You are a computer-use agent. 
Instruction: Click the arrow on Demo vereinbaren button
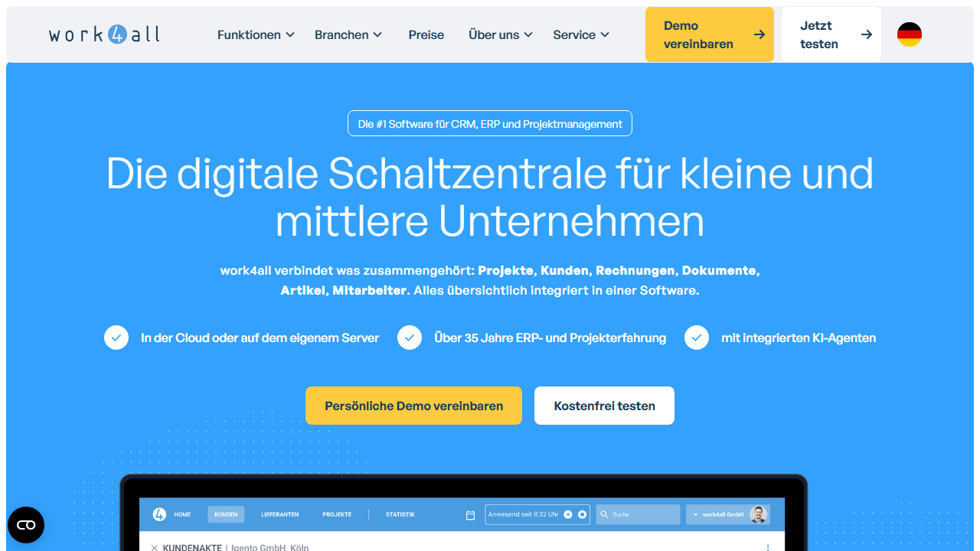click(759, 34)
